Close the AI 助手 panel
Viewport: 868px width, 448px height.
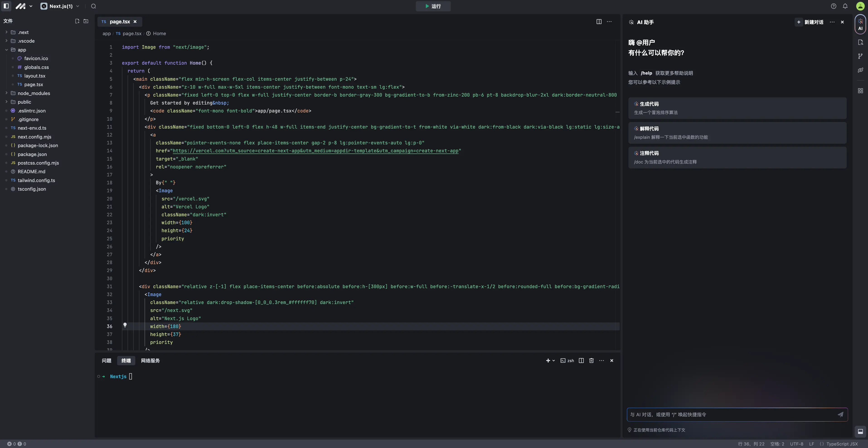coord(842,22)
